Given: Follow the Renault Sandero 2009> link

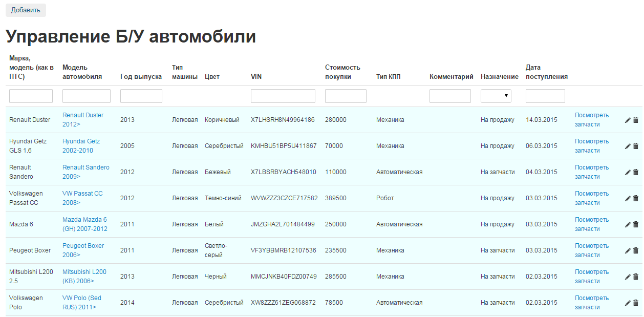Looking at the screenshot, I should point(86,172).
